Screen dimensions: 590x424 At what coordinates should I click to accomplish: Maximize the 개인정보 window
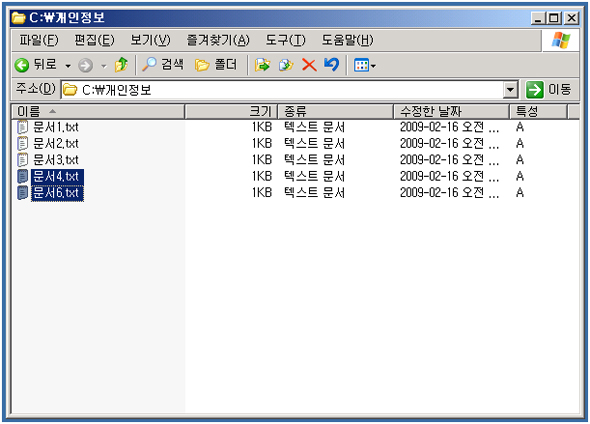[x=554, y=18]
